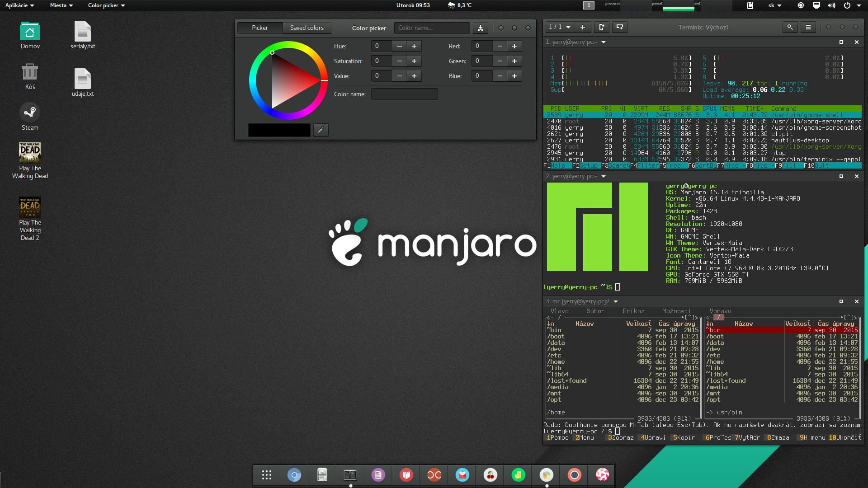The image size is (868, 488).
Task: Open the sk keyboard layout dropdown
Action: [775, 5]
